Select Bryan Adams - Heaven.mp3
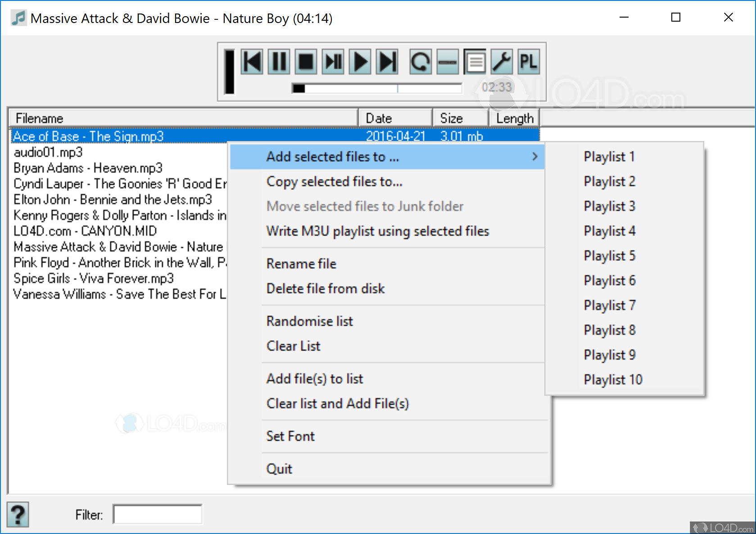The image size is (756, 534). [x=88, y=168]
